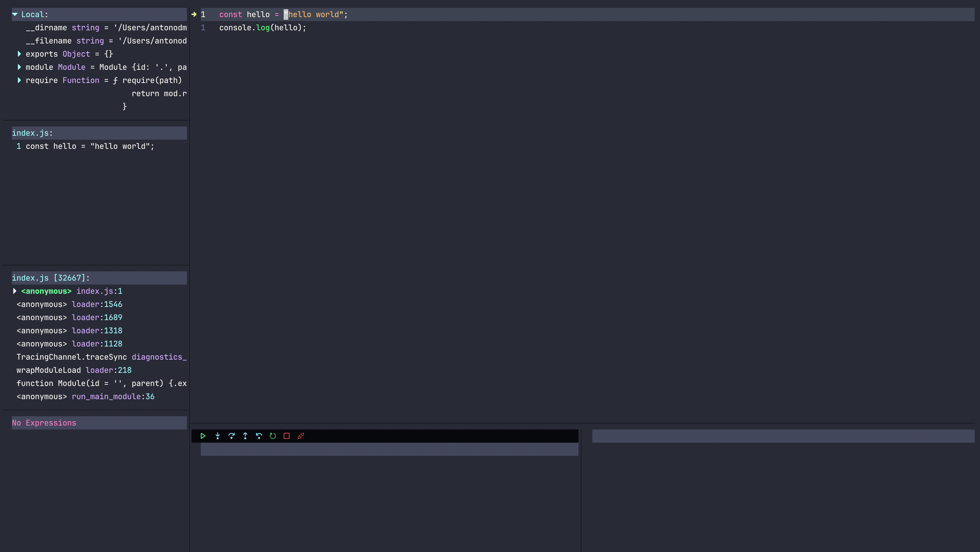Expand the require Function variable

tap(19, 80)
